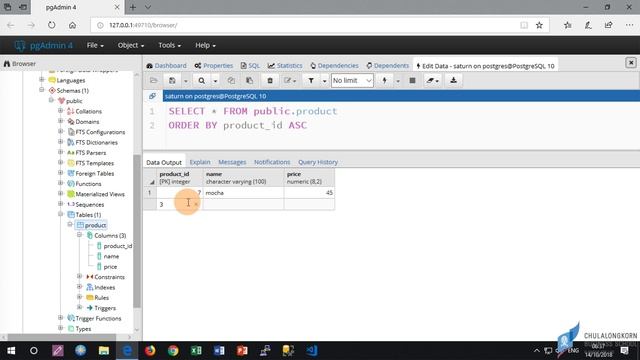Open execute options dropdown arrow

pyautogui.click(x=398, y=81)
